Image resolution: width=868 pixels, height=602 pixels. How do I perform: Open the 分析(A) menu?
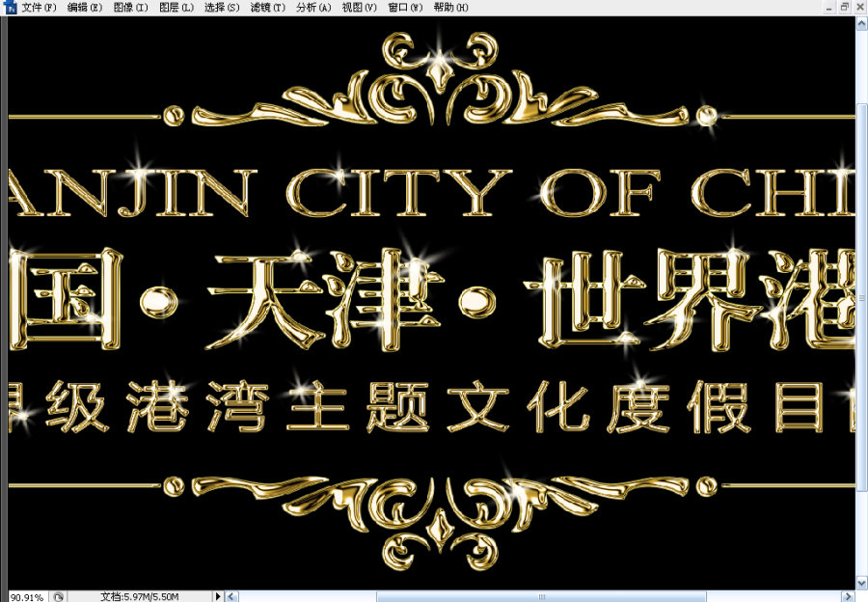pos(313,7)
